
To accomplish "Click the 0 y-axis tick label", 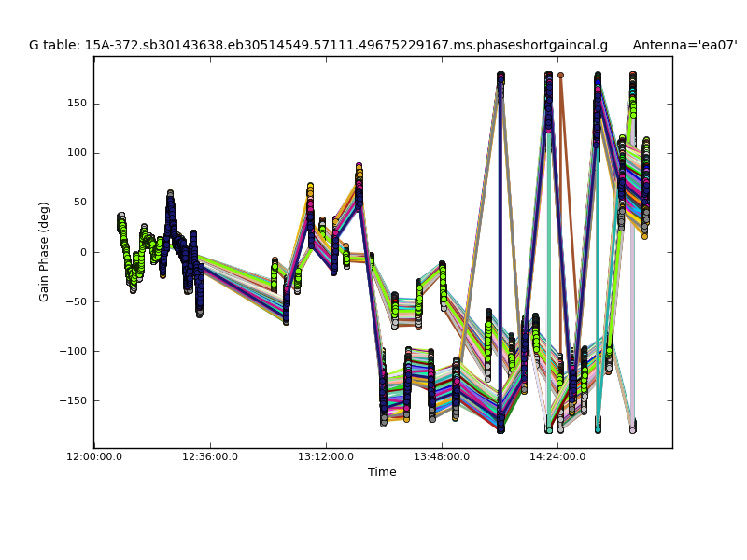I will tap(83, 252).
